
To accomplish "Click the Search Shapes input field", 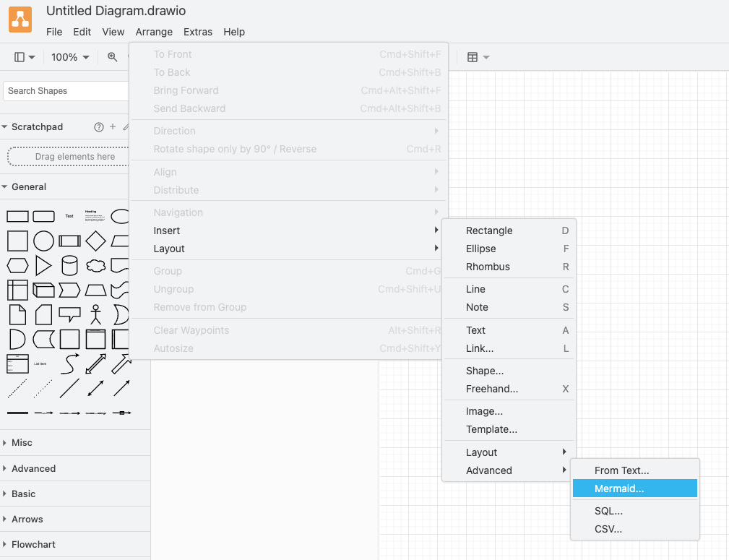I will [66, 91].
